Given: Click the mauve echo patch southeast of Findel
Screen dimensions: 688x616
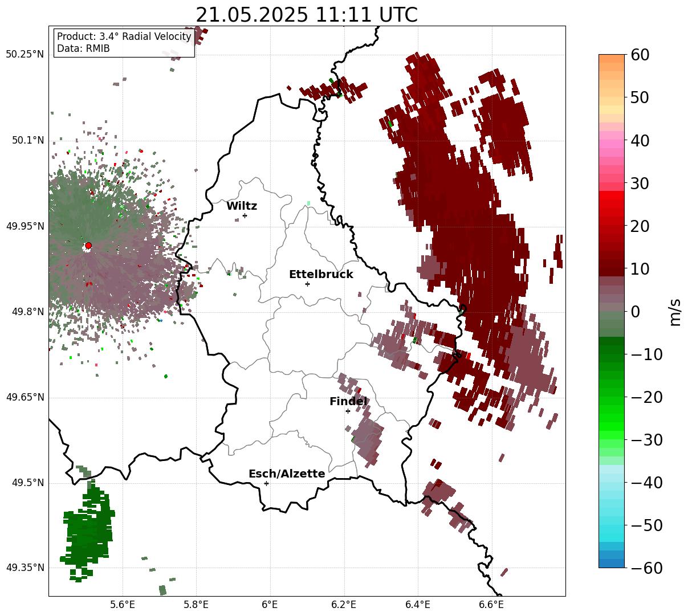Looking at the screenshot, I should coord(368,442).
